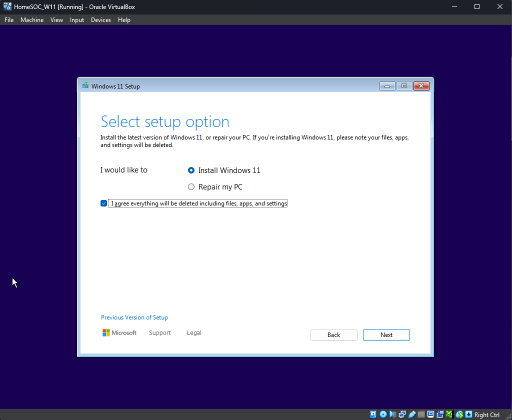The width and height of the screenshot is (512, 420).
Task: Click the Next button
Action: pyautogui.click(x=386, y=335)
